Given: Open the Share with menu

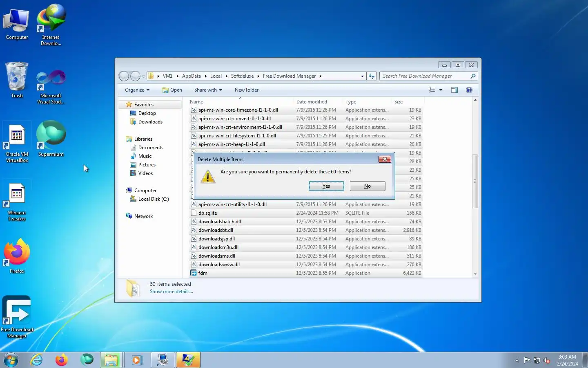Looking at the screenshot, I should [208, 90].
